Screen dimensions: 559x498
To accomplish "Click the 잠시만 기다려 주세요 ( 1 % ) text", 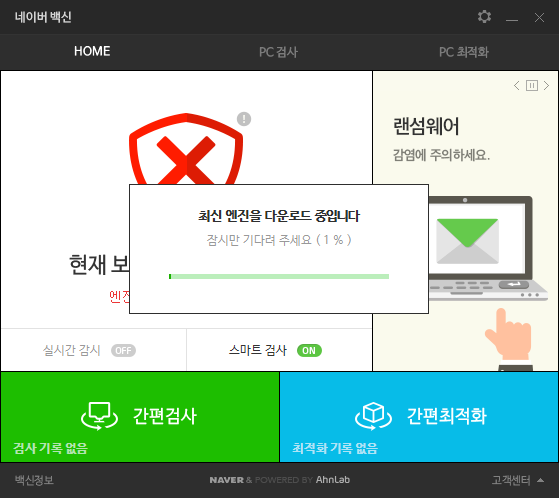I will pyautogui.click(x=279, y=240).
